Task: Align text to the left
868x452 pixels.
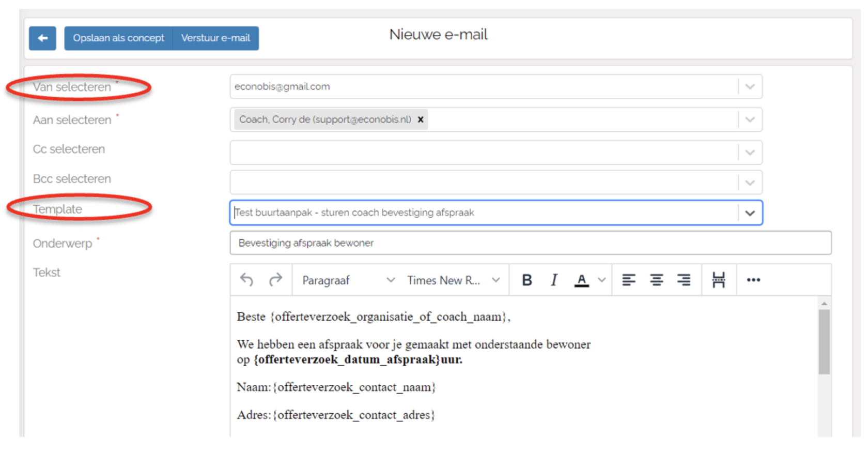Action: coord(628,280)
